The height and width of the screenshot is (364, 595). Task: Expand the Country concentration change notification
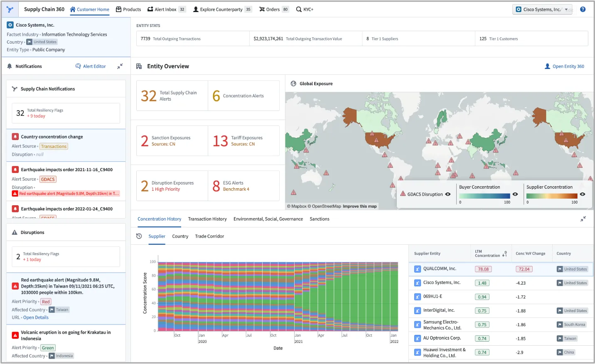pyautogui.click(x=52, y=137)
